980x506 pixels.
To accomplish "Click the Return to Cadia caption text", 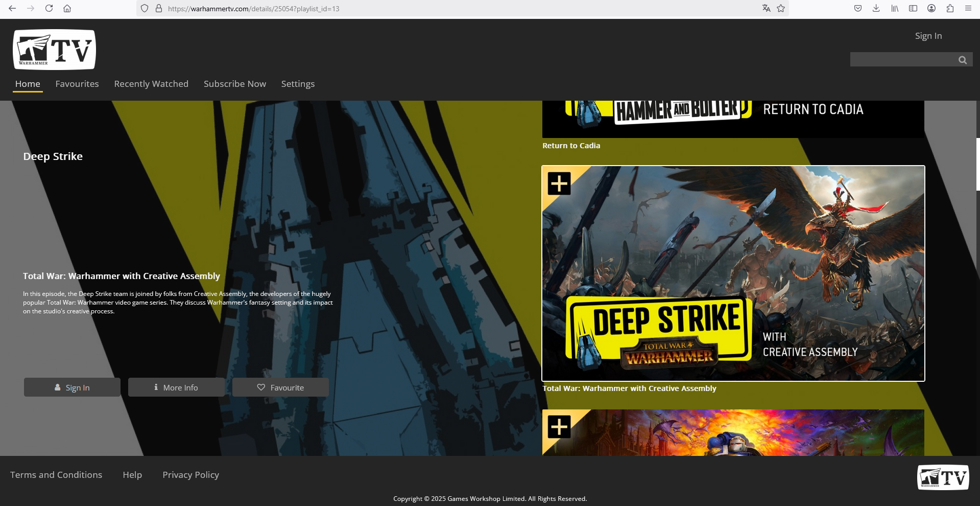I will [571, 146].
